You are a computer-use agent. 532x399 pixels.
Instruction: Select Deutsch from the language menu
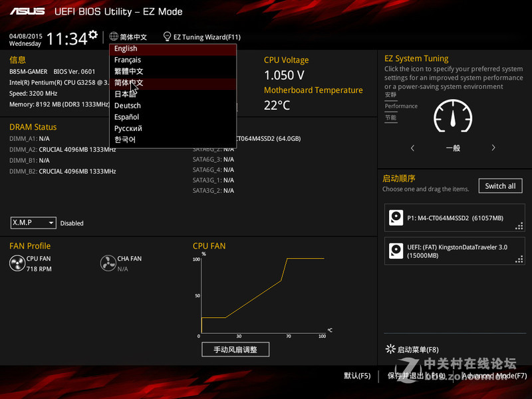pos(127,105)
